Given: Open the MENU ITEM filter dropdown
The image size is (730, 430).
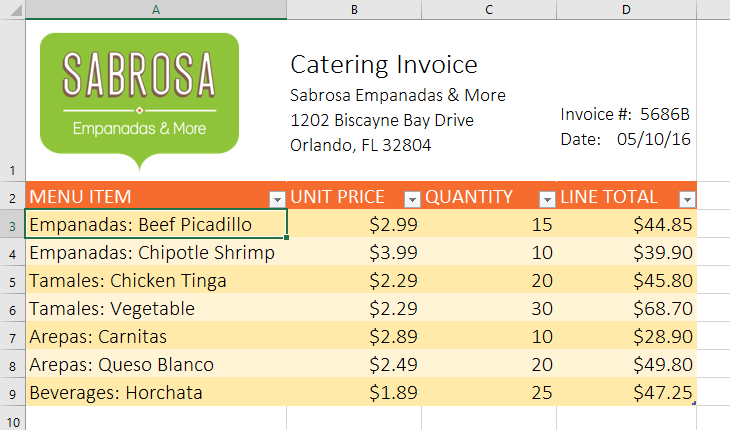Looking at the screenshot, I should 277,198.
